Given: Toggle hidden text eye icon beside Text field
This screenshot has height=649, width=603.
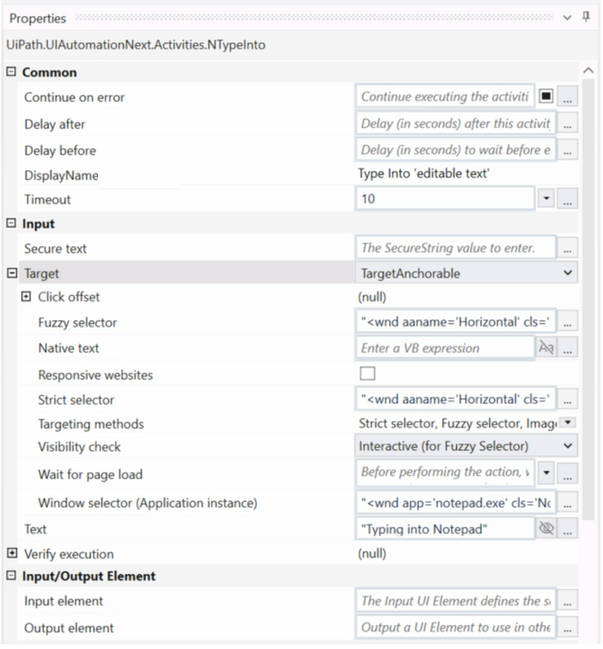Looking at the screenshot, I should [x=546, y=529].
